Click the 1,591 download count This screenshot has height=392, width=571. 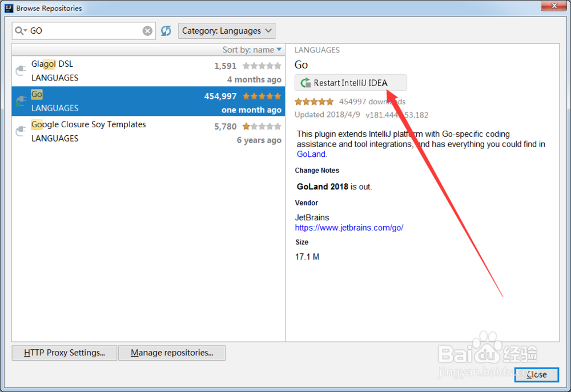pyautogui.click(x=226, y=66)
